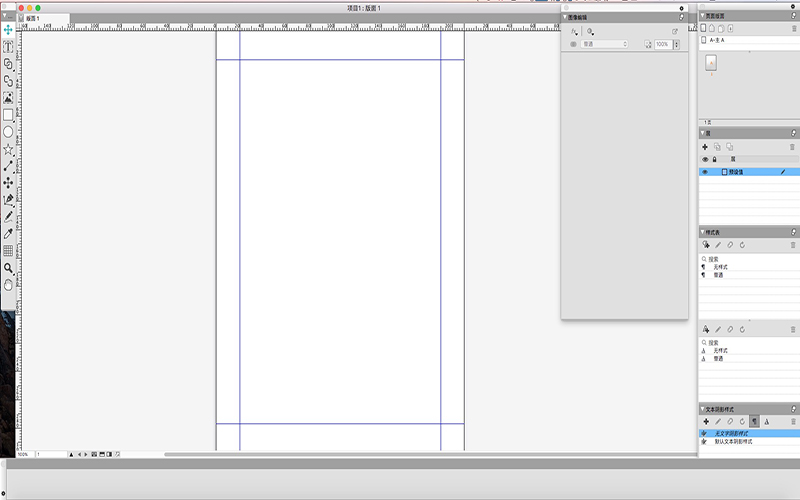The width and height of the screenshot is (800, 500).
Task: Select the A-主 A master page row
Action: click(x=749, y=40)
